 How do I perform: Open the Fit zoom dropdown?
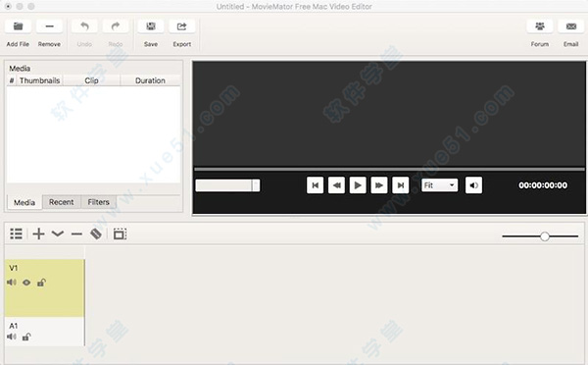pyautogui.click(x=439, y=185)
